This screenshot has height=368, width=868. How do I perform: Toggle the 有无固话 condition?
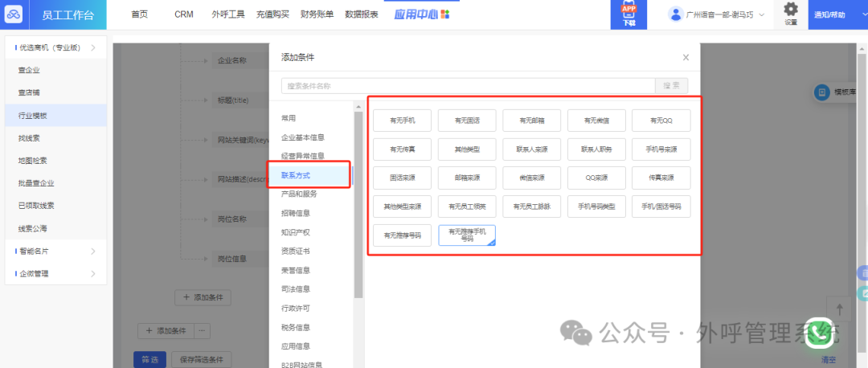467,120
